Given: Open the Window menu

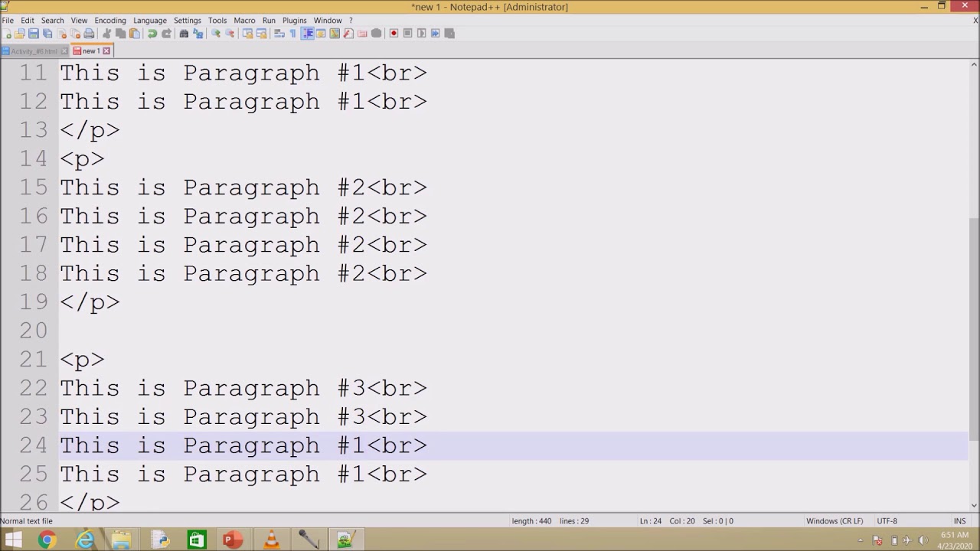Looking at the screenshot, I should pos(328,21).
